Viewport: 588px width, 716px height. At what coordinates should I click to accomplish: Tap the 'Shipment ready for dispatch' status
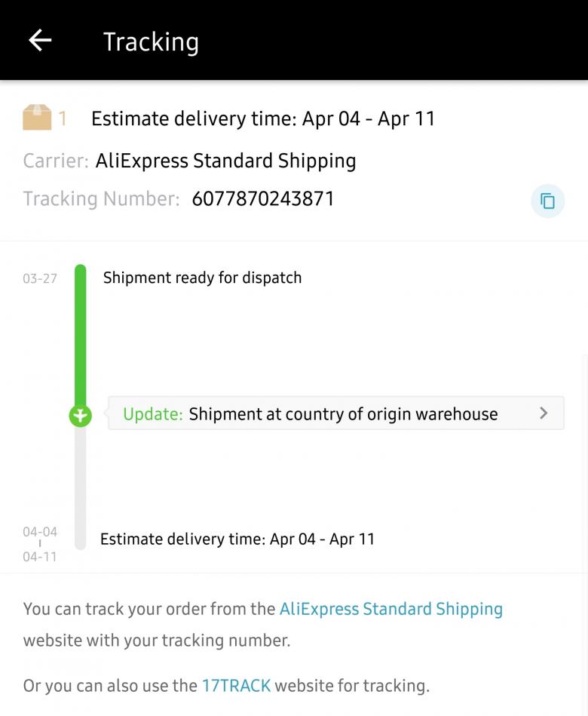(x=202, y=278)
